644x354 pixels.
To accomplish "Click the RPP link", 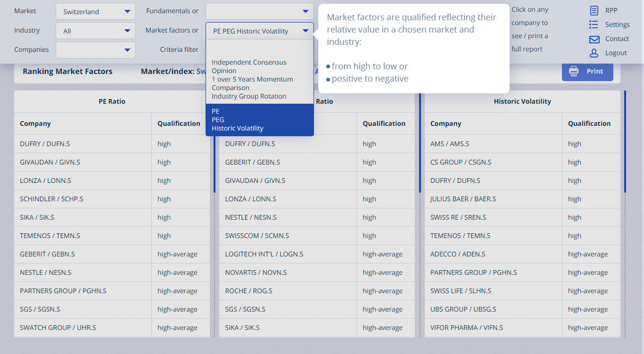I will click(x=611, y=10).
